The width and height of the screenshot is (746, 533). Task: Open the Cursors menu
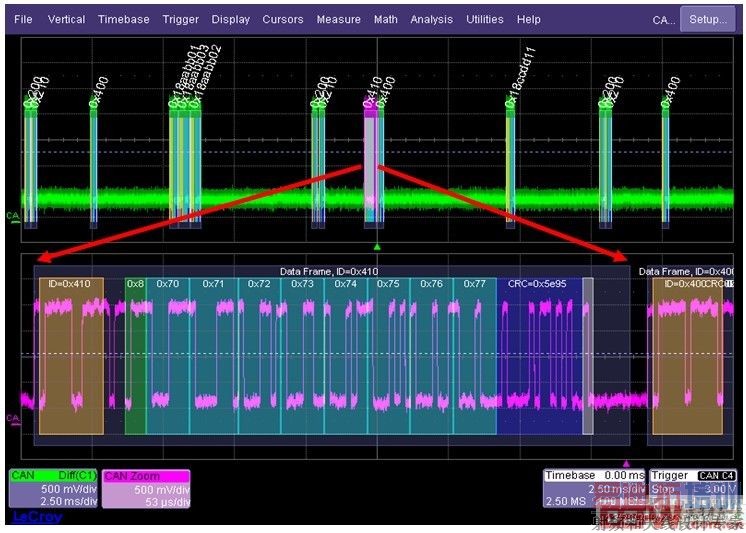coord(283,20)
